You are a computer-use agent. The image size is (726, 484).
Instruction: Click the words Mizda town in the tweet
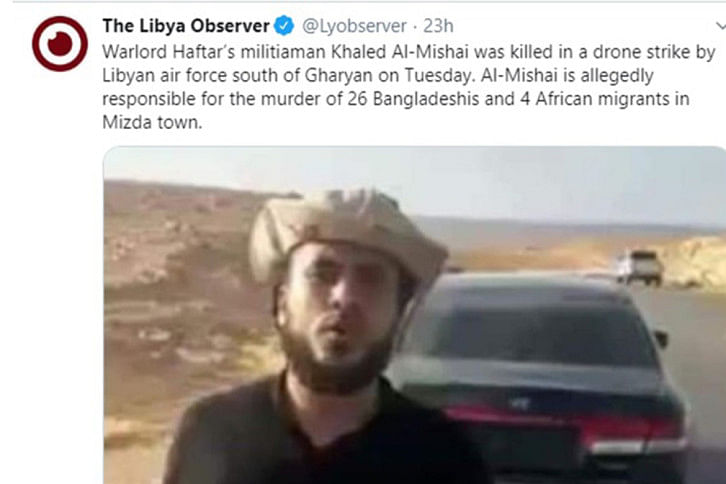coord(152,123)
